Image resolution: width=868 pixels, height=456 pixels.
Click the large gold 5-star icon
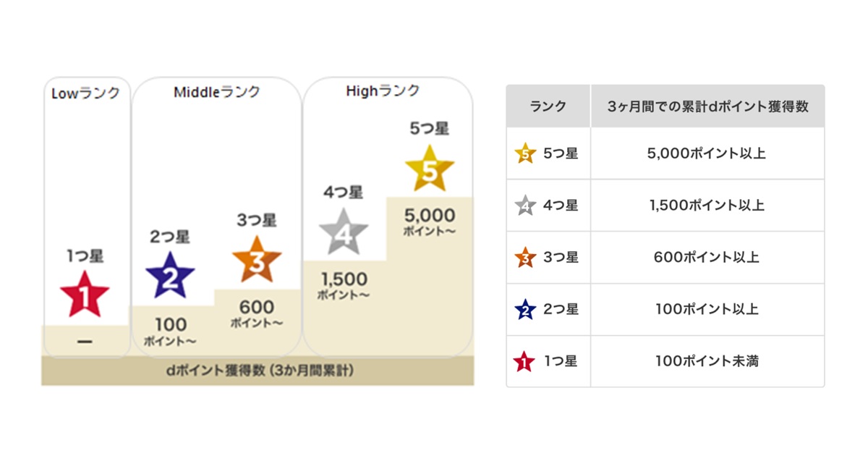[x=430, y=169]
